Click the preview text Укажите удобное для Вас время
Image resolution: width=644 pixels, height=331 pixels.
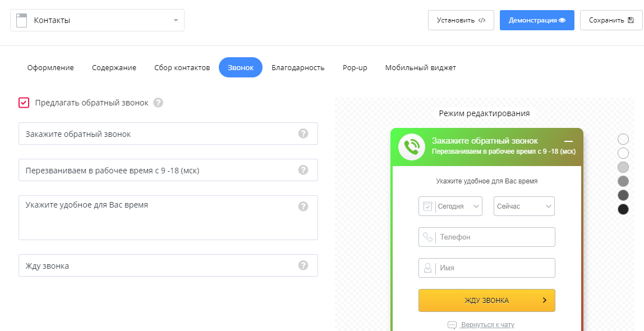click(x=487, y=181)
